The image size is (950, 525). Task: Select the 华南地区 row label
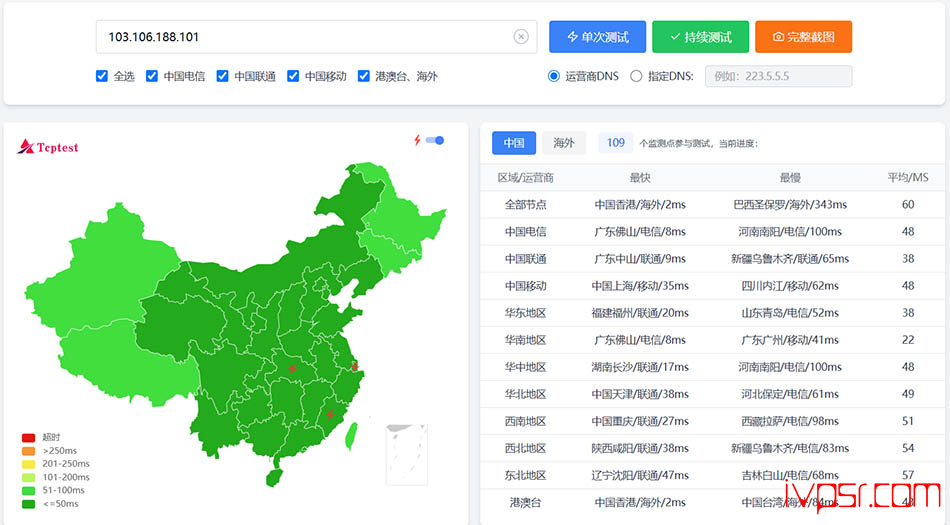(525, 340)
